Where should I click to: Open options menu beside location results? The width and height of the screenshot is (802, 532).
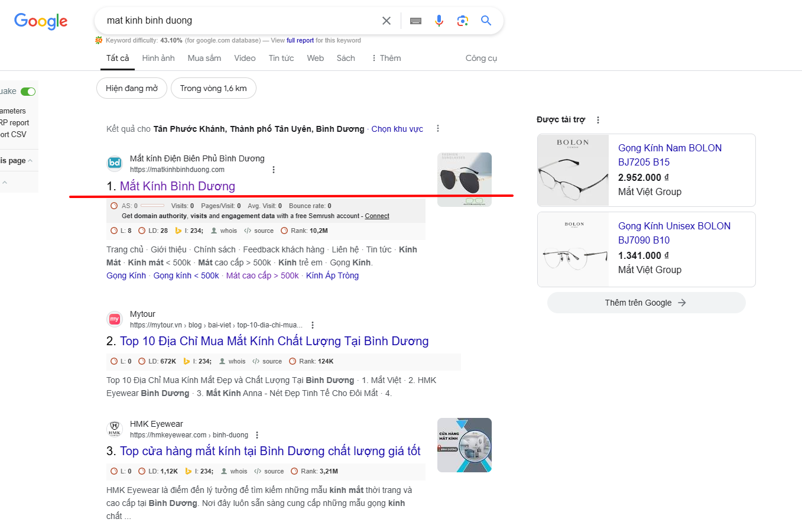(x=438, y=128)
